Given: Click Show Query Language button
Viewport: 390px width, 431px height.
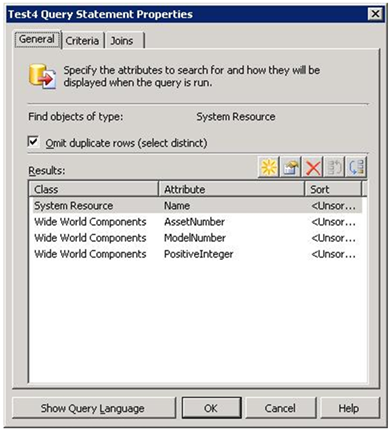Looking at the screenshot, I should [x=93, y=408].
